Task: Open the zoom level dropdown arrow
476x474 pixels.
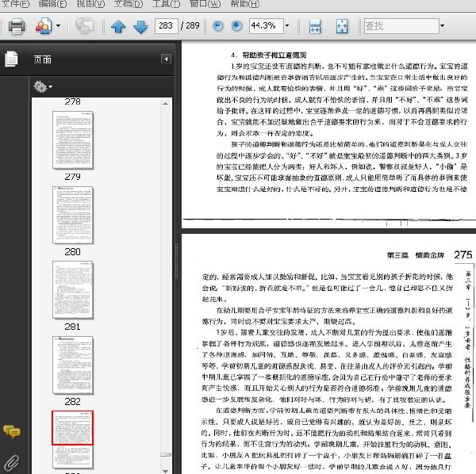Action: (x=287, y=26)
